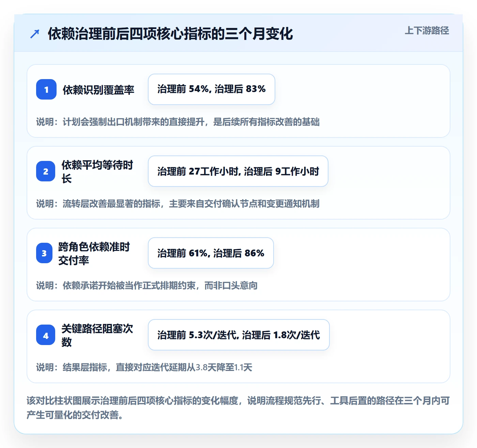Screen dimensions: 477x448
Task: Click the note about 依赖承诺开始被当作正式排期约束
Action: 147,285
